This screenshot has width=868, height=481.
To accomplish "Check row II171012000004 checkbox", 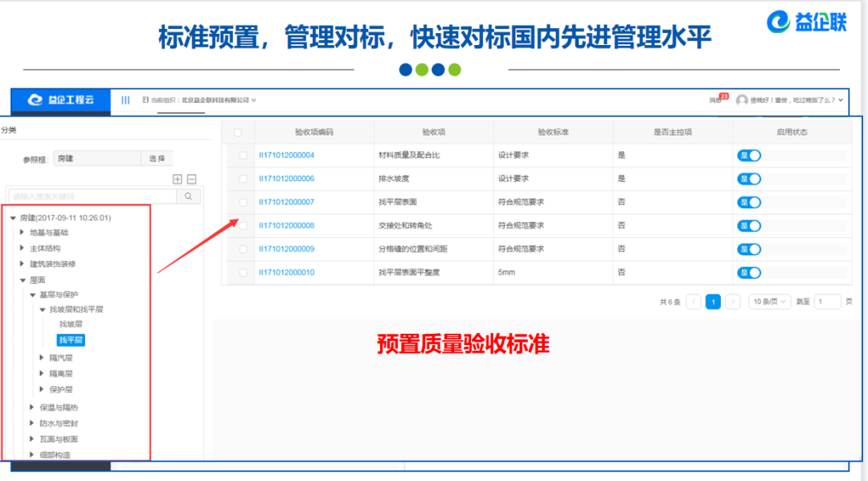I will point(243,156).
